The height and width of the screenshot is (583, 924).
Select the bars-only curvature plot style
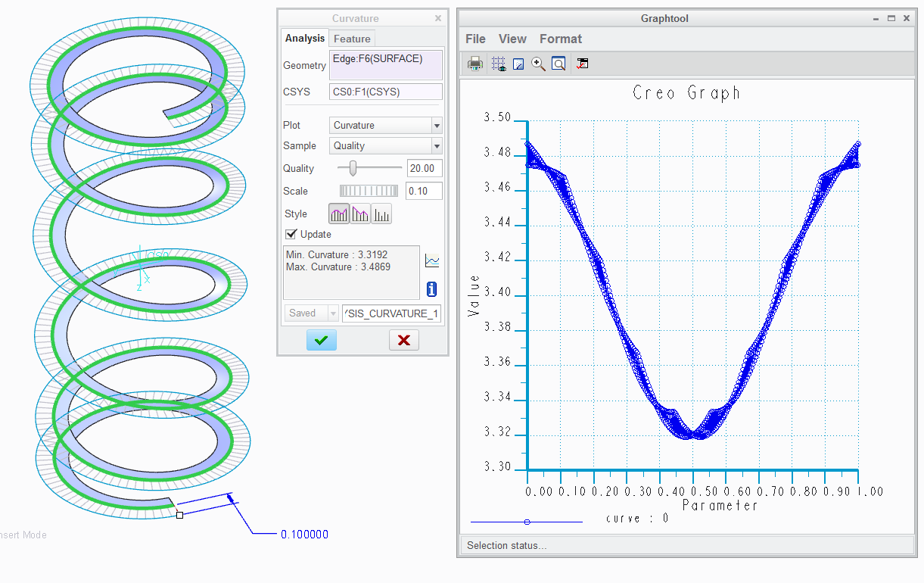382,214
